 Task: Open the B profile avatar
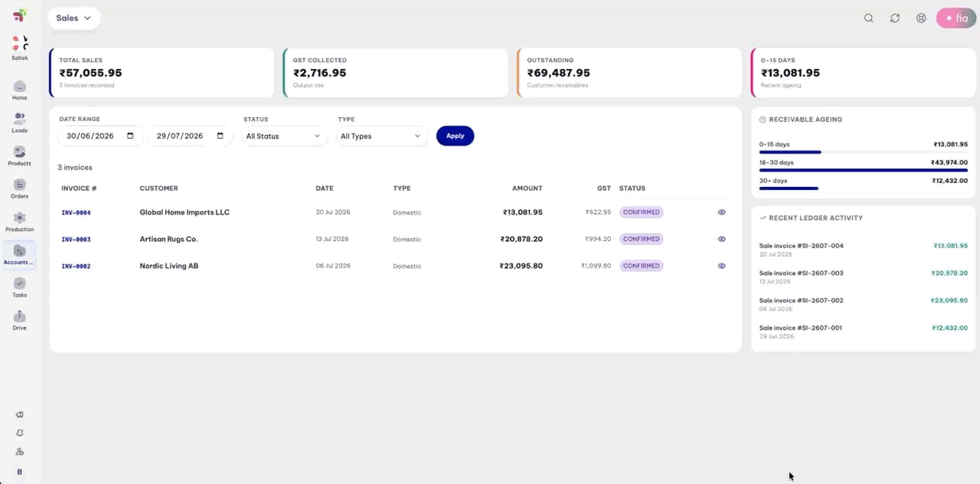pos(20,472)
